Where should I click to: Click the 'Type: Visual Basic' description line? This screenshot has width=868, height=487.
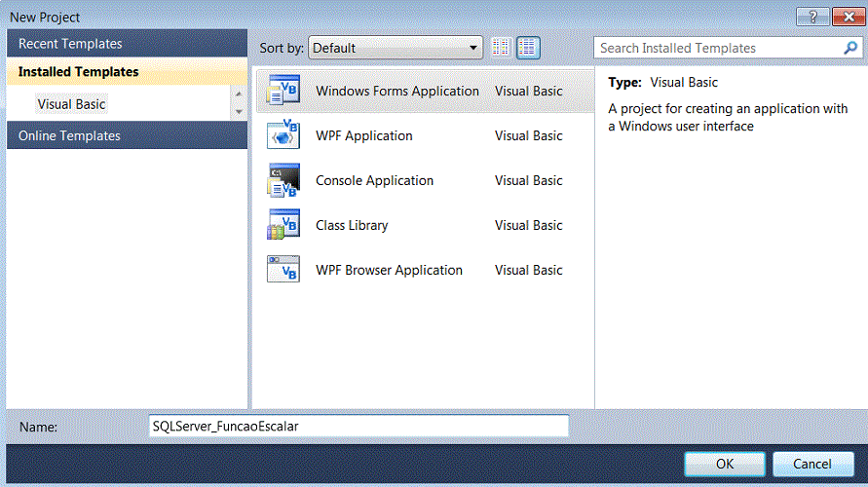pyautogui.click(x=662, y=83)
